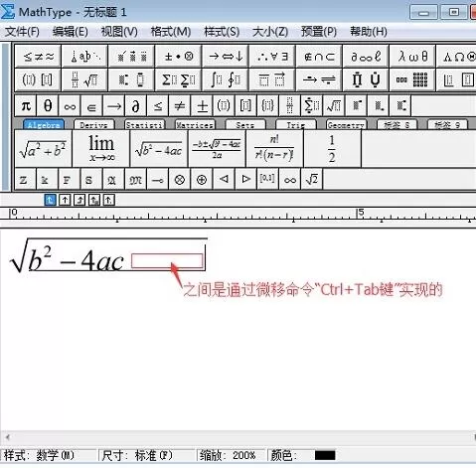Viewport: 476px width, 468px height.
Task: Insert the not-equal symbol from small bar
Action: click(x=180, y=106)
